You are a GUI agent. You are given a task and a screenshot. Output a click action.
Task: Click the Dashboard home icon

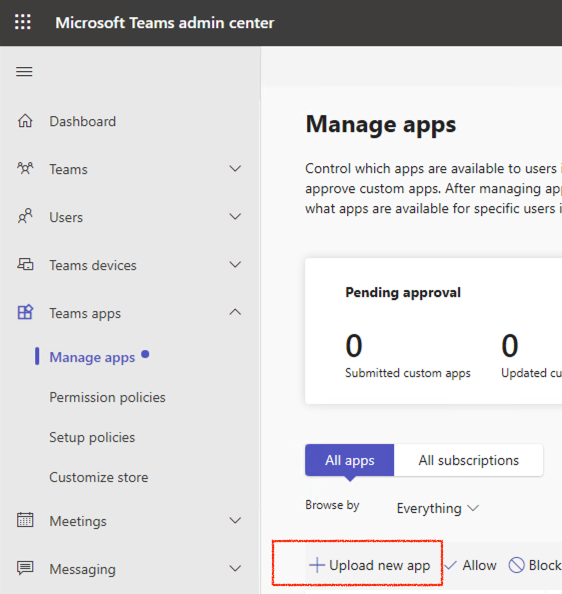tap(25, 121)
